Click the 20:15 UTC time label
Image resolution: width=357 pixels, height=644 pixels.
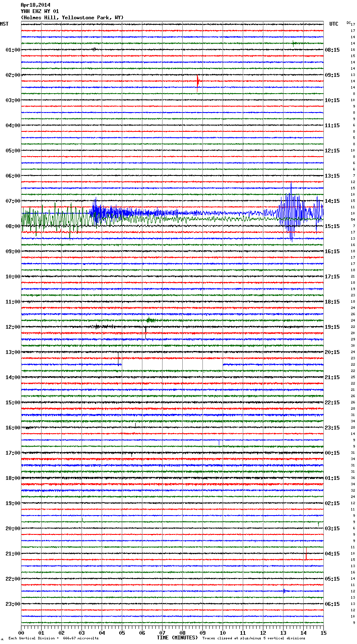tap(332, 352)
